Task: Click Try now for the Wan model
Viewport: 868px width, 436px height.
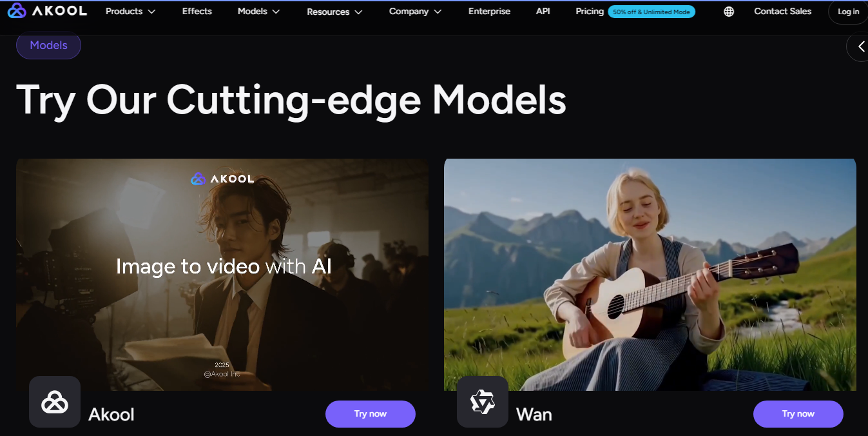Action: coord(798,414)
